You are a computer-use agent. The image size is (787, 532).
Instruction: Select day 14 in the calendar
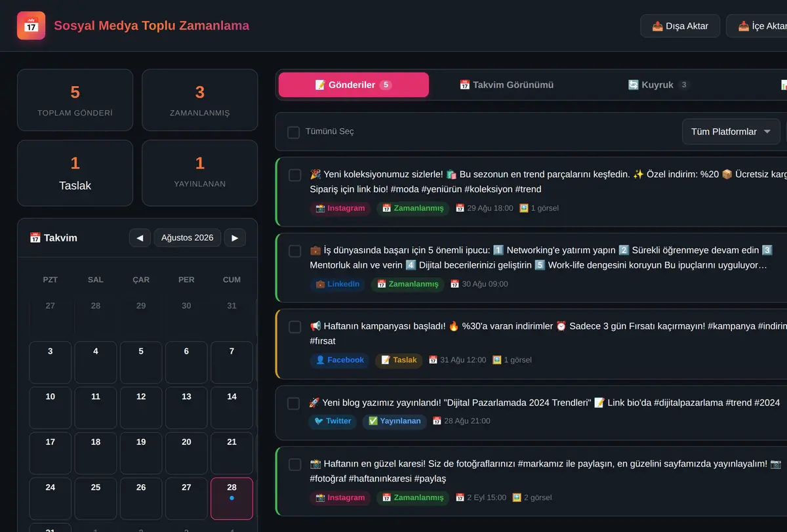pyautogui.click(x=232, y=408)
